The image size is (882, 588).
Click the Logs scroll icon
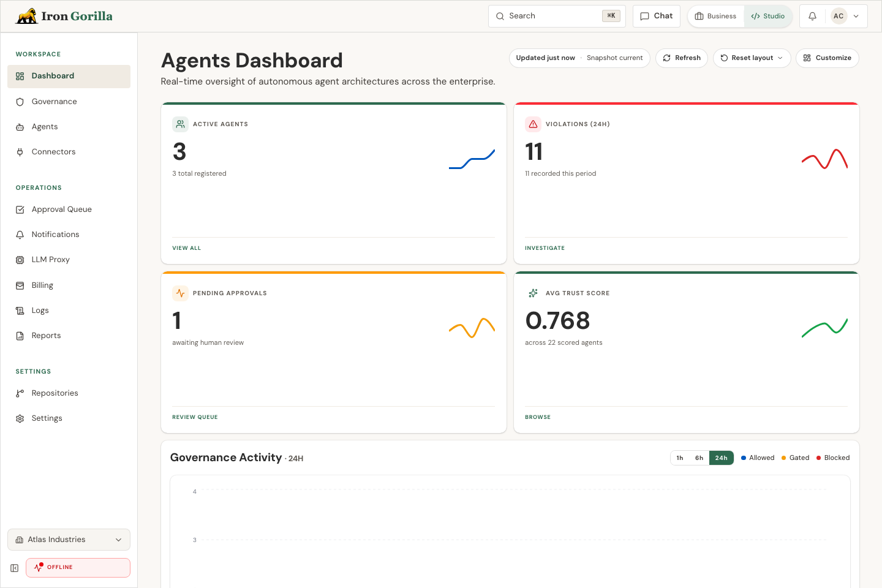(20, 311)
